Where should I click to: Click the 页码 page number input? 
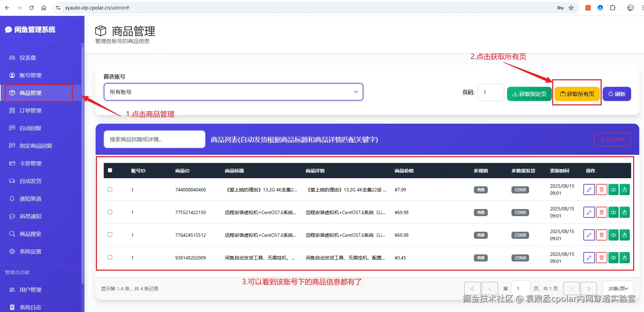490,92
